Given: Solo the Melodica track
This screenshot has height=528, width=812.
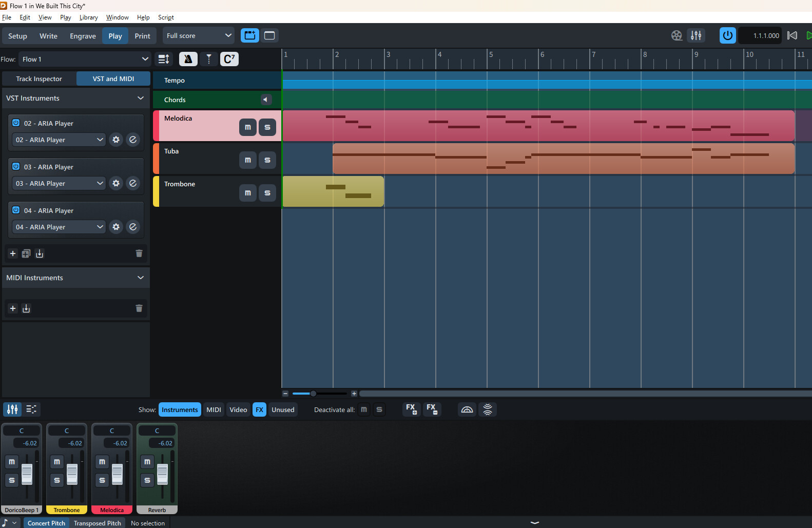Looking at the screenshot, I should [267, 127].
